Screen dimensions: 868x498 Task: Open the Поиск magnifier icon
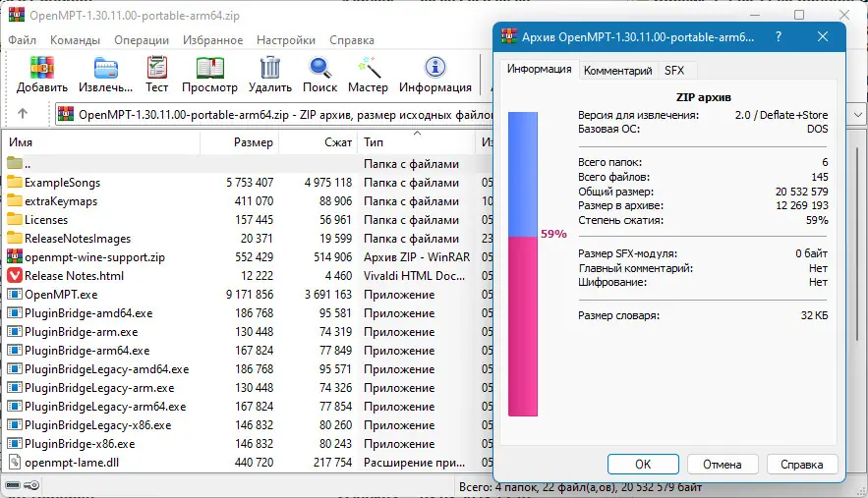click(319, 68)
